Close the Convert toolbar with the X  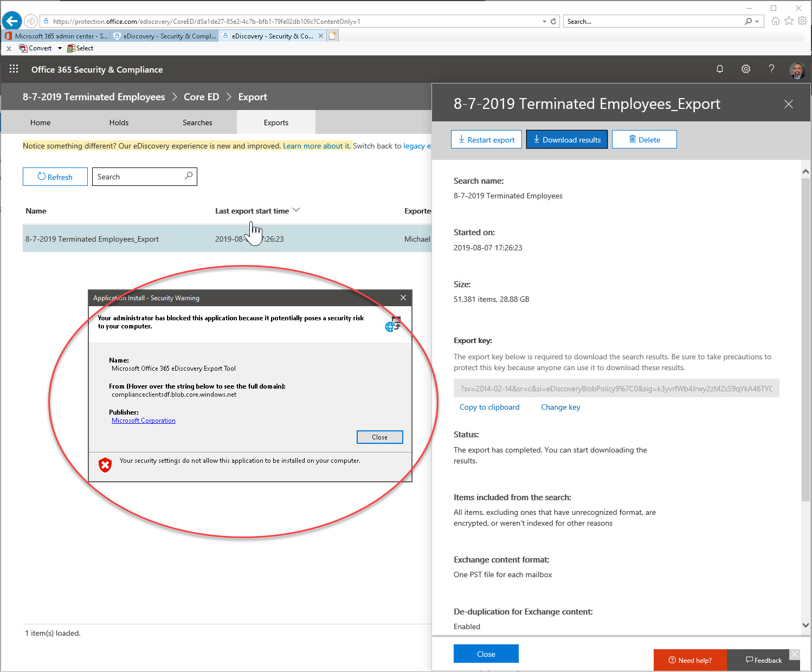pos(9,48)
